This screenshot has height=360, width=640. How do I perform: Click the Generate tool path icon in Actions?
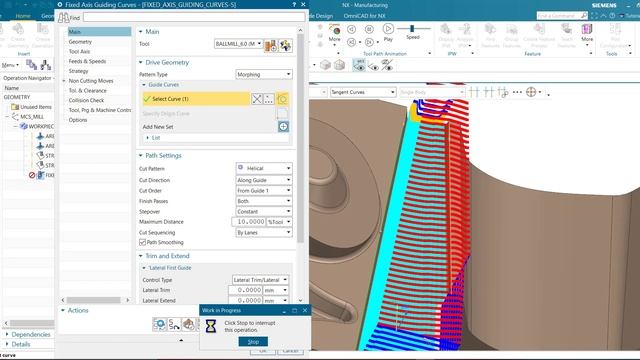tap(160, 324)
